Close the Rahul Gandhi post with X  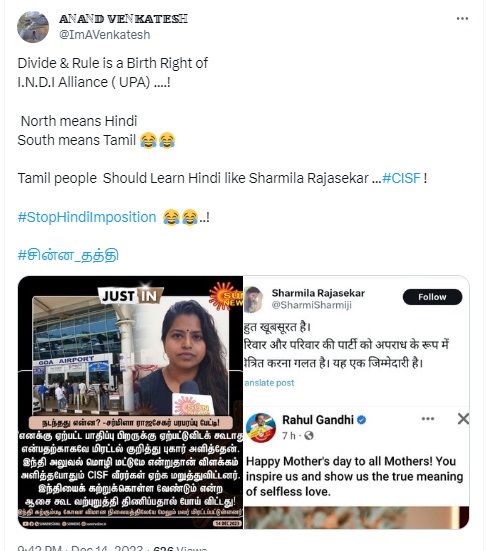(x=463, y=419)
